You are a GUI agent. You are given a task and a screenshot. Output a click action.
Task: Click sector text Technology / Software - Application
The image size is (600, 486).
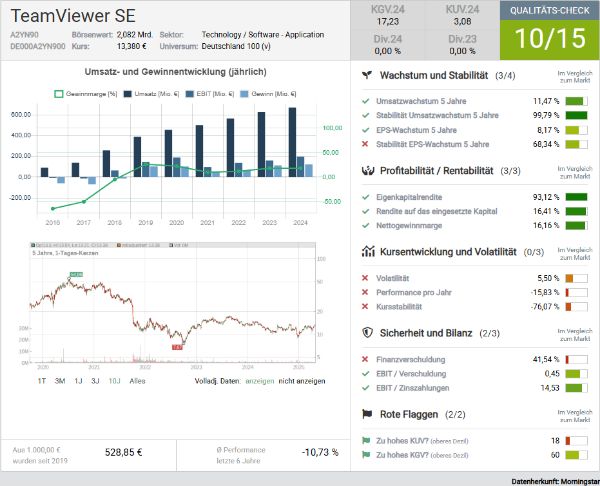click(x=263, y=35)
